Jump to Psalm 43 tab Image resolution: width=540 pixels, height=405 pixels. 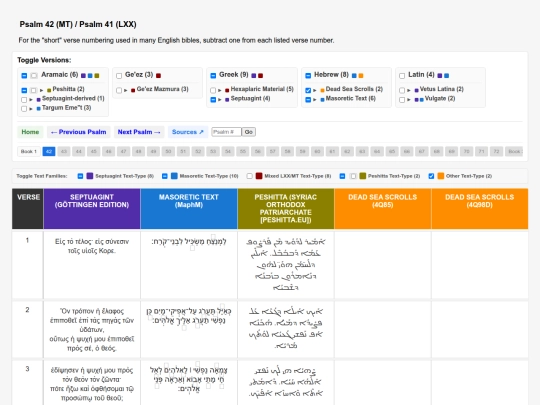click(64, 151)
